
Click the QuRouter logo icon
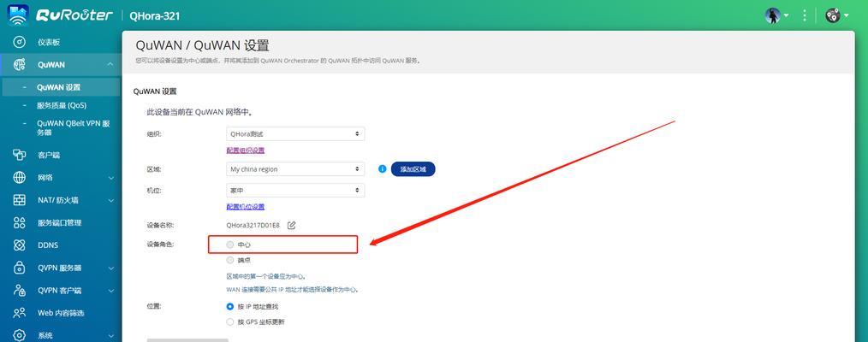(18, 15)
